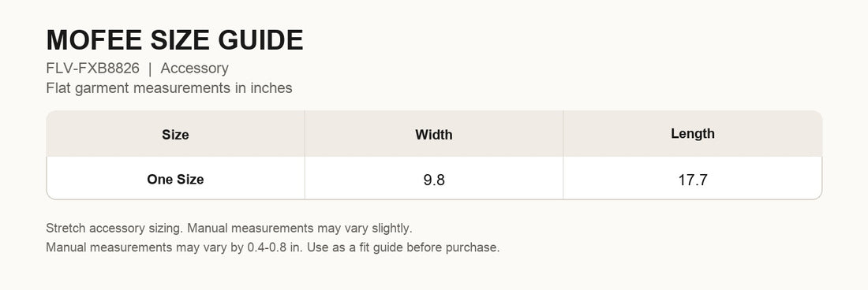Click the Accessory category label
The width and height of the screenshot is (868, 290).
tap(194, 69)
